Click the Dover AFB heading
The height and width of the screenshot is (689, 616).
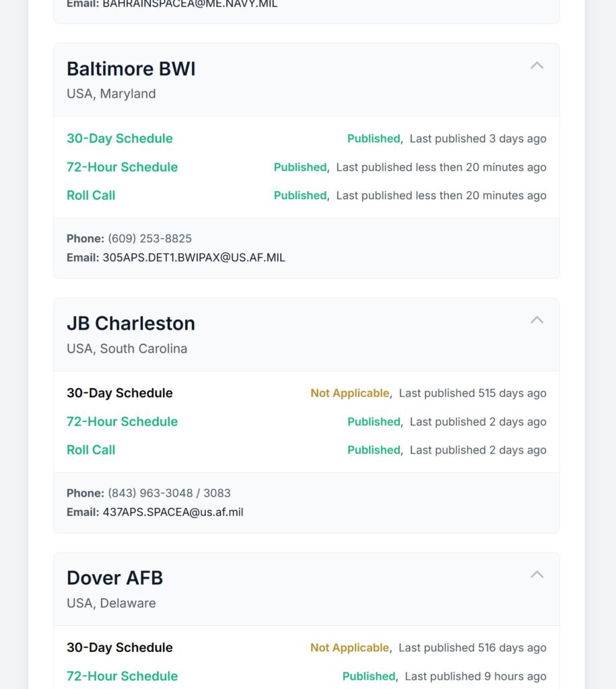tap(114, 578)
